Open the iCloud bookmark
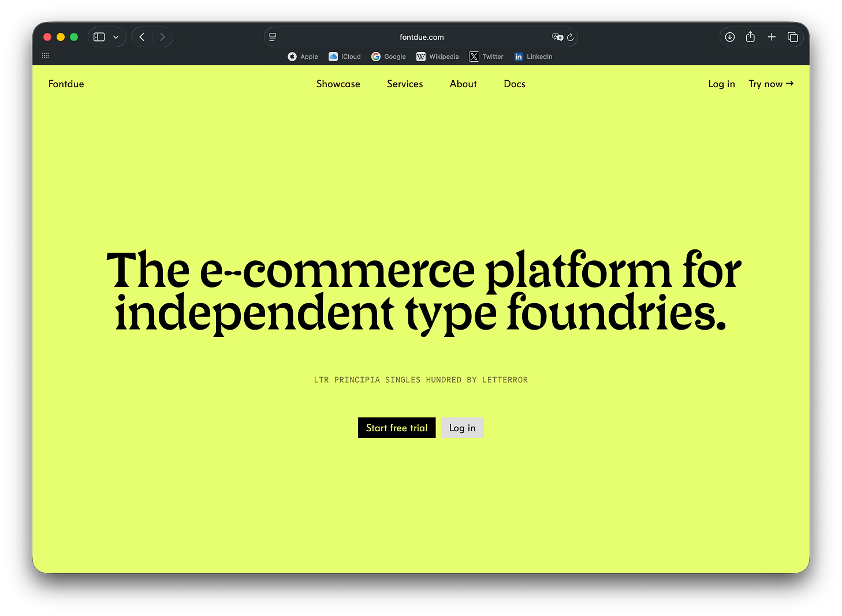This screenshot has height=616, width=842. click(x=344, y=57)
